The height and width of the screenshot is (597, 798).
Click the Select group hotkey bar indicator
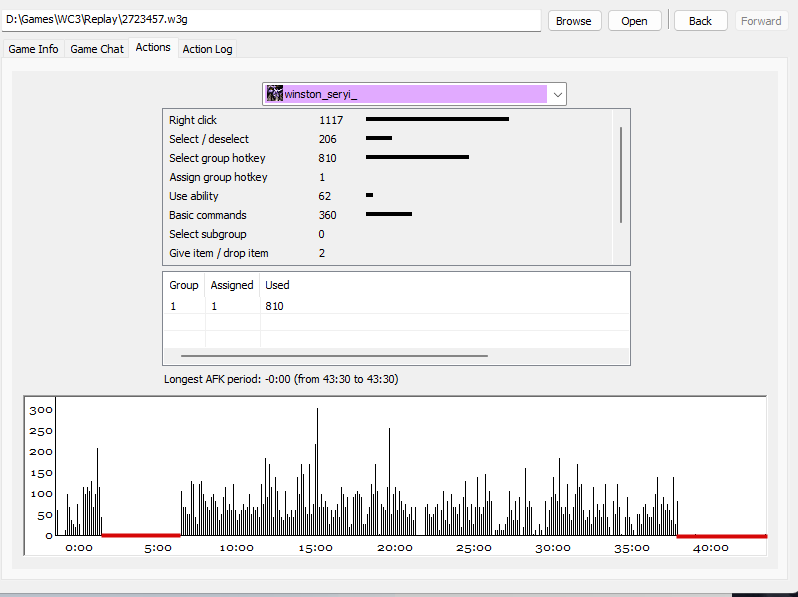coord(417,157)
